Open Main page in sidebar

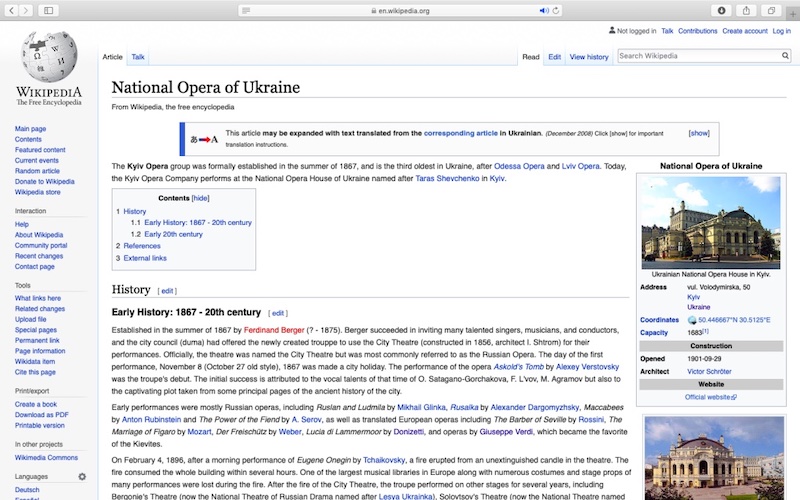pyautogui.click(x=30, y=129)
